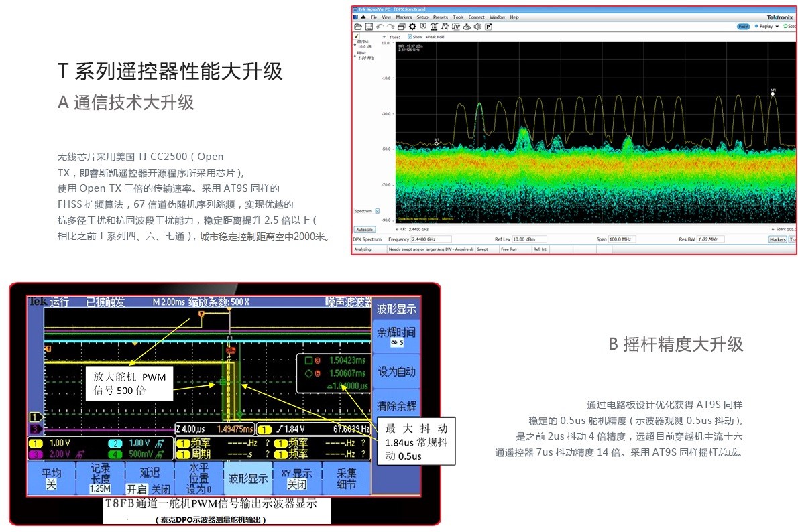Image resolution: width=798 pixels, height=532 pixels.
Task: Click the Analysis waveform toolbar icon
Action: point(445,26)
